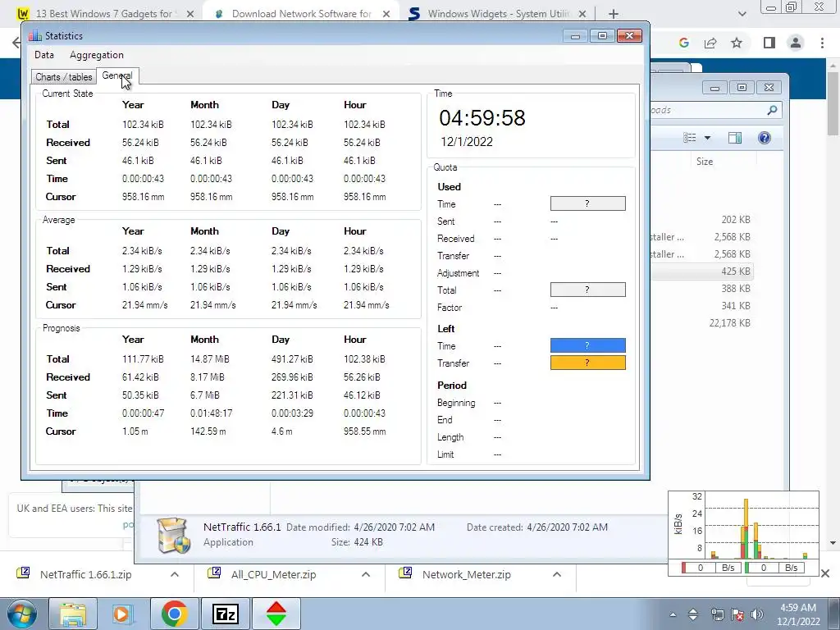Select the file row sized 22,178 KB
This screenshot has width=840, height=630.
pyautogui.click(x=702, y=323)
